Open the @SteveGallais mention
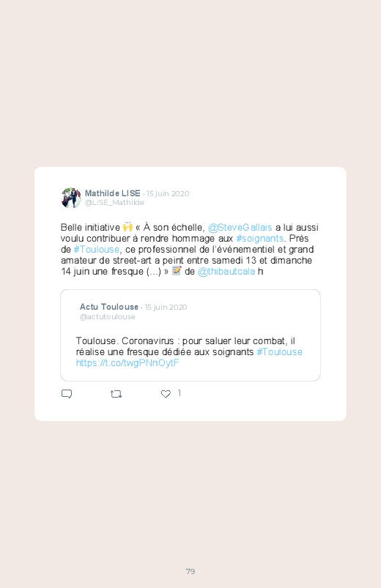The width and height of the screenshot is (381, 588). coord(240,228)
